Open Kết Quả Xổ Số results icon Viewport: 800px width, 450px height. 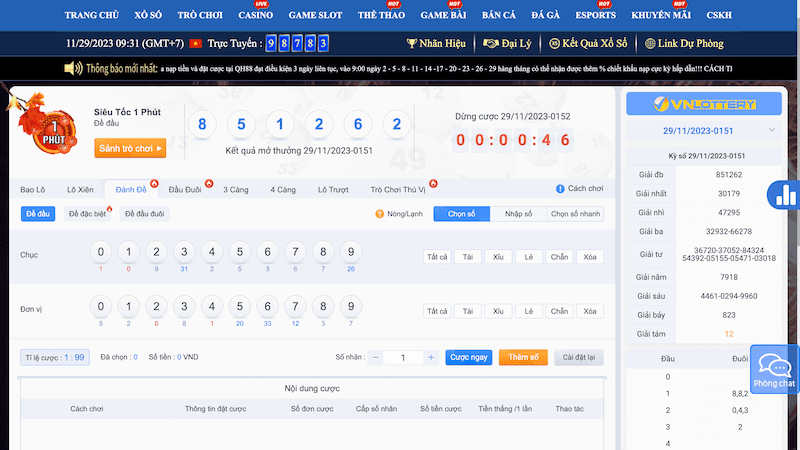pos(569,44)
